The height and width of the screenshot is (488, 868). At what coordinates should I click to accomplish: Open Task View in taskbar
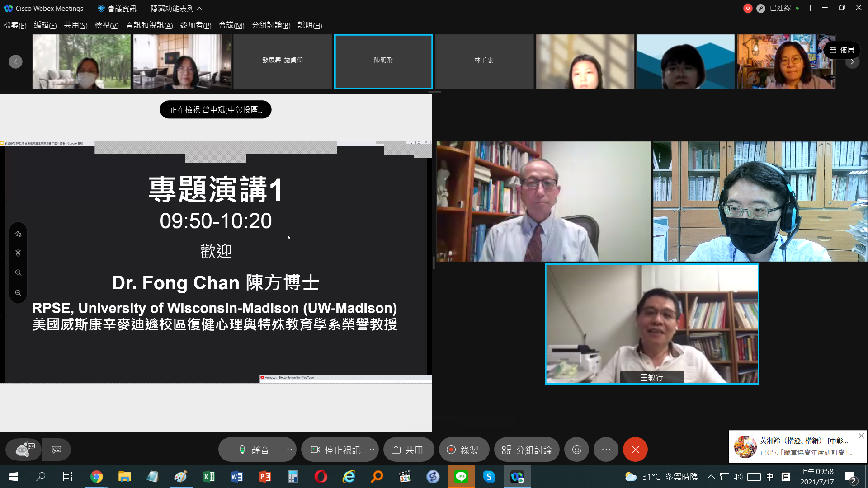point(68,477)
